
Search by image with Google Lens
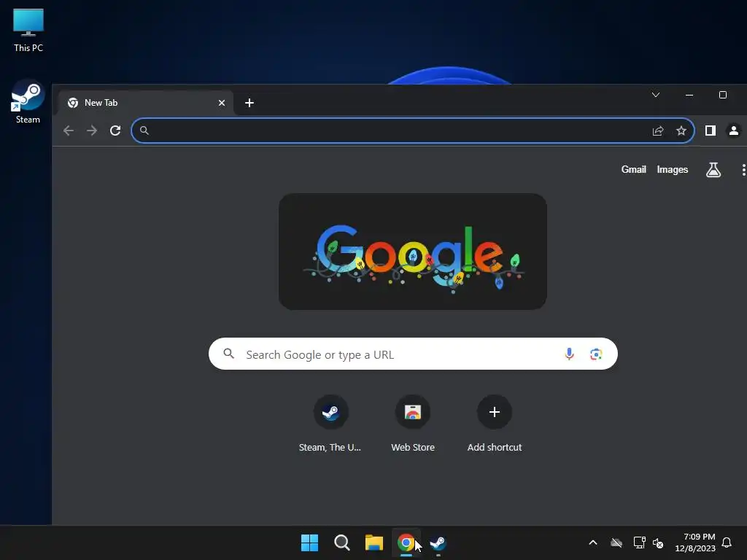[596, 354]
